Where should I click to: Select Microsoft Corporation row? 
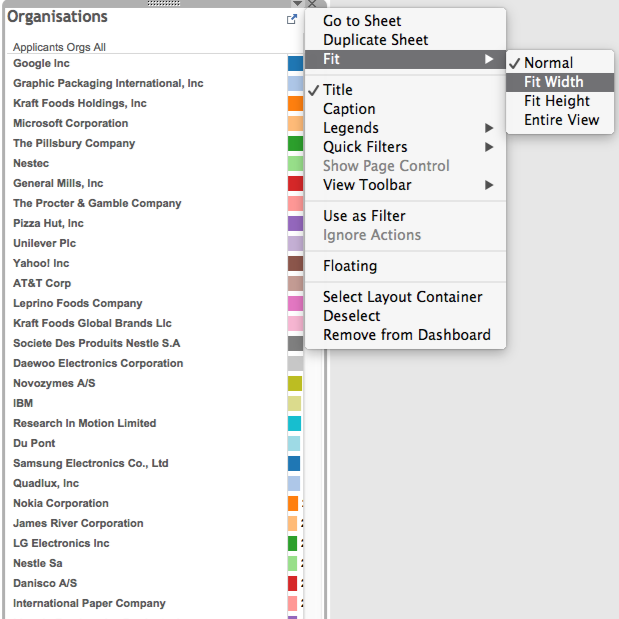(x=71, y=123)
